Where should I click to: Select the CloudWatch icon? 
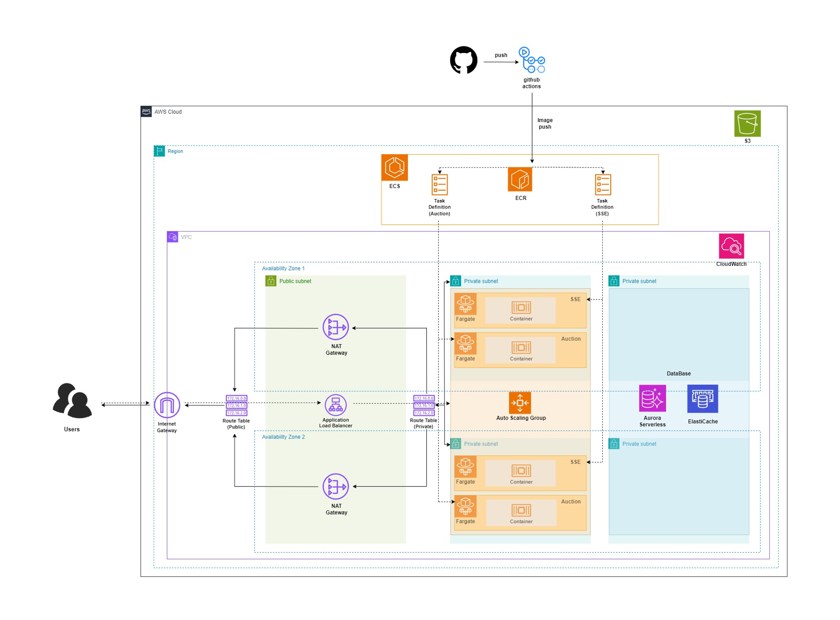pos(731,246)
